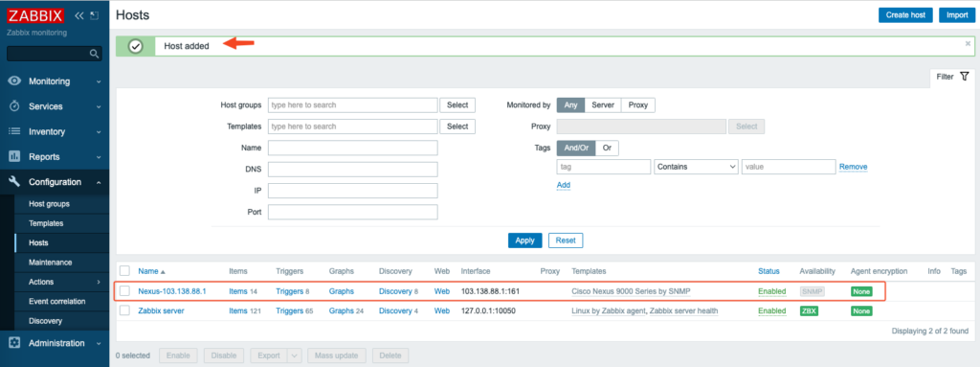Expand the Monitoring menu
This screenshot has height=367, width=980.
99,81
